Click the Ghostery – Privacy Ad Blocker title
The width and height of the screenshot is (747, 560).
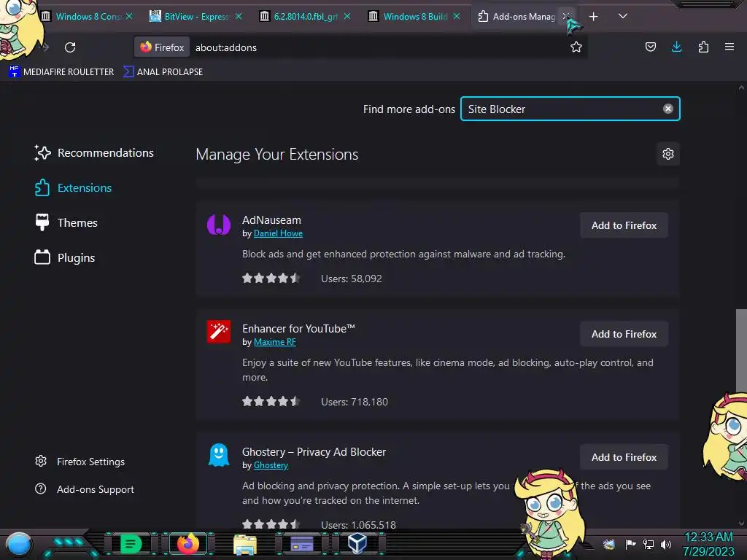pos(314,452)
